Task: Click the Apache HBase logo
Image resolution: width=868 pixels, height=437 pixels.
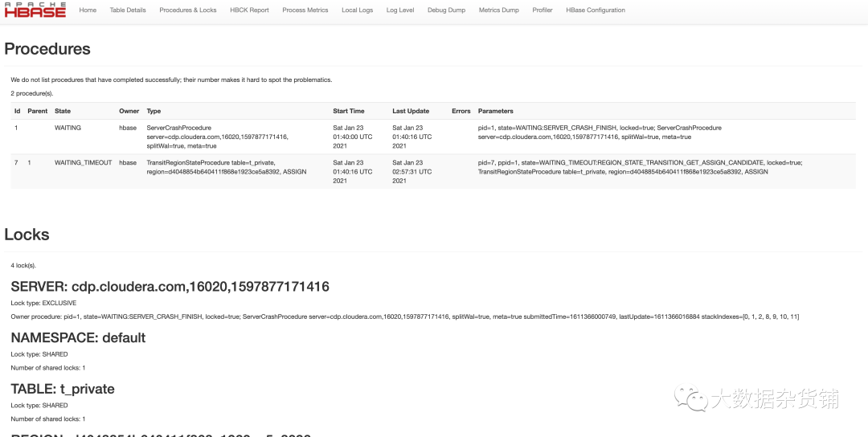Action: (x=35, y=10)
